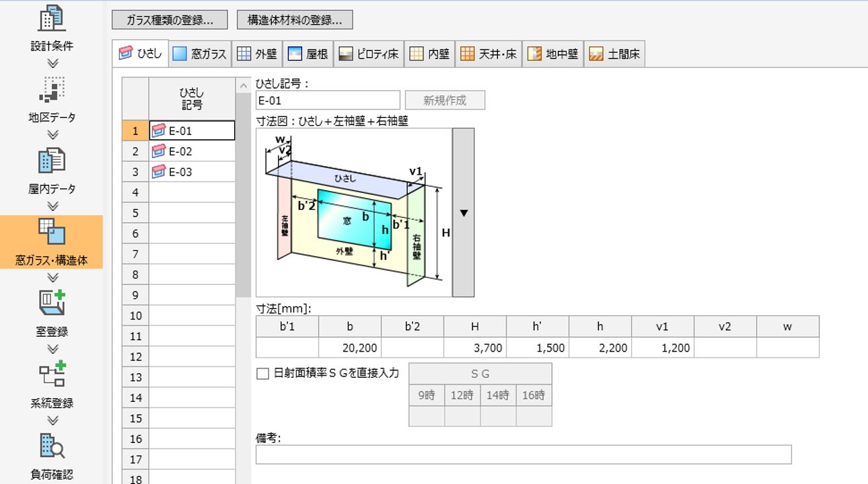
Task: Click into the 備考 remarks field
Action: pos(523,454)
